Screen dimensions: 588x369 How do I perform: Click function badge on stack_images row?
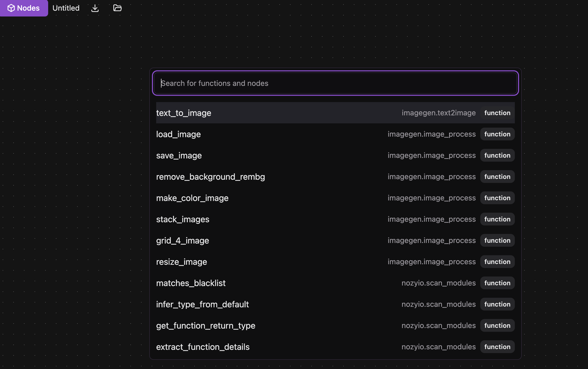pyautogui.click(x=497, y=219)
